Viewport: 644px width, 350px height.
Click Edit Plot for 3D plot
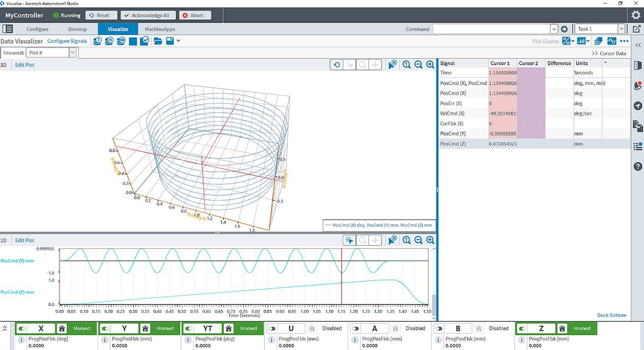[x=25, y=65]
